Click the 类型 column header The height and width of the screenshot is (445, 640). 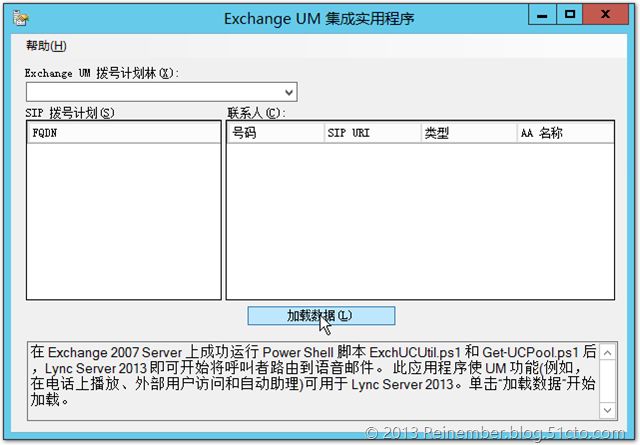click(469, 133)
